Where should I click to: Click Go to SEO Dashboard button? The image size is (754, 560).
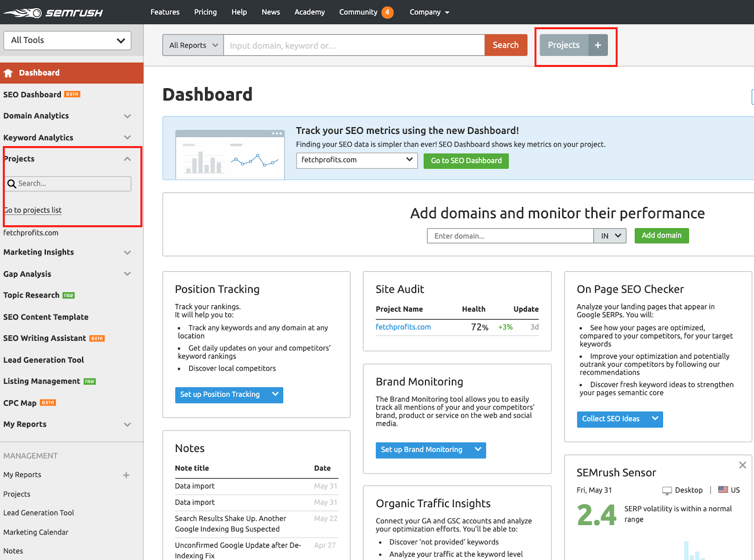466,161
